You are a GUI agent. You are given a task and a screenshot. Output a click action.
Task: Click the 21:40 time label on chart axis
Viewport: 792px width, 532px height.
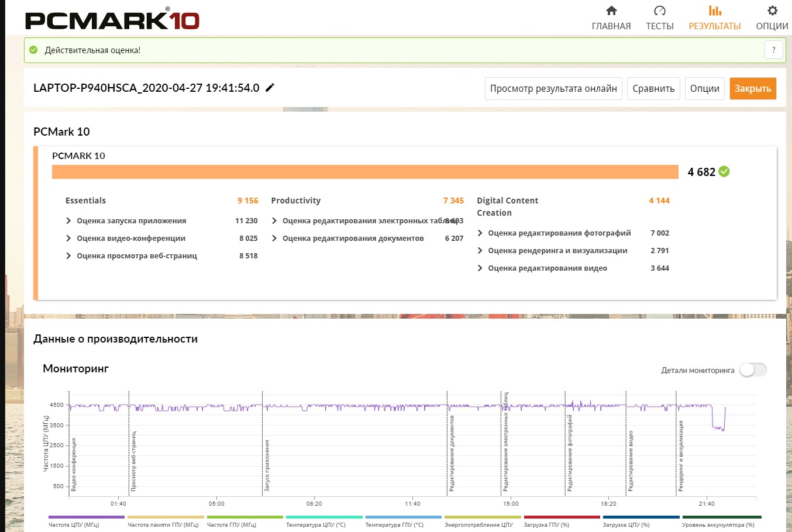(x=707, y=504)
